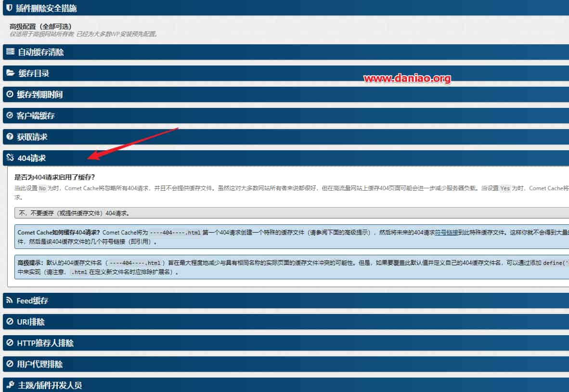Image resolution: width=569 pixels, height=392 pixels.
Task: Click the server icon beside 自动缓存清除
Action: 10,52
